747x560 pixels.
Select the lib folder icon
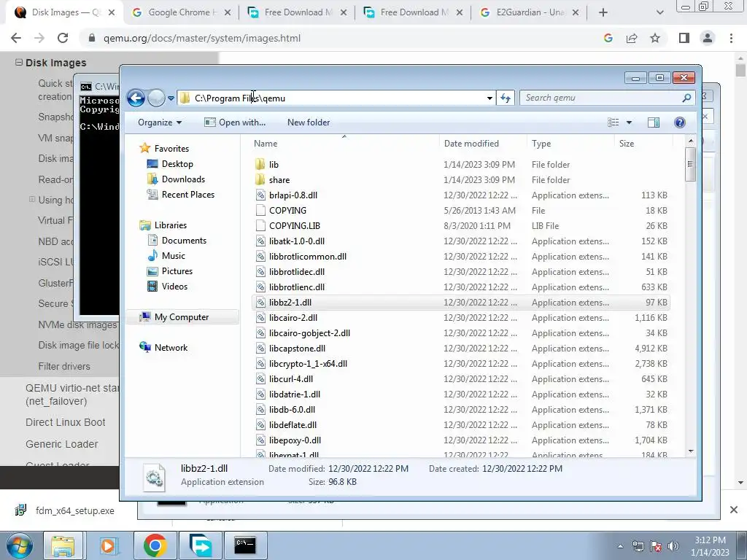[260, 164]
